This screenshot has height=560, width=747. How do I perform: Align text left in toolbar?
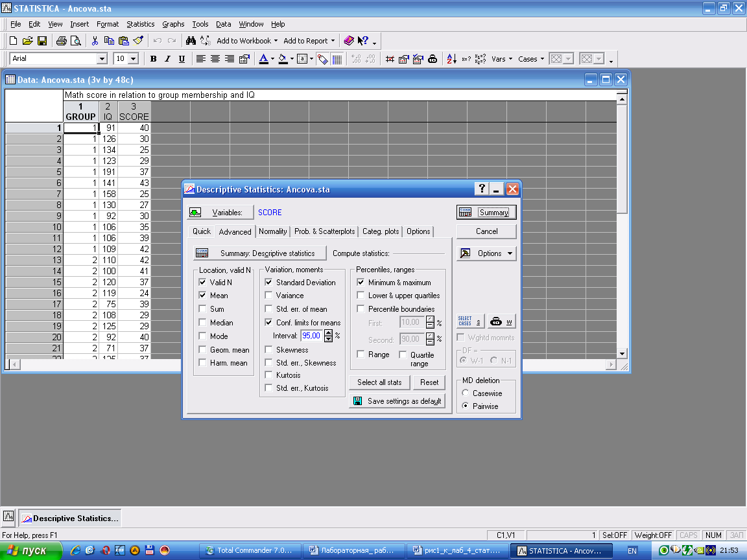click(200, 59)
